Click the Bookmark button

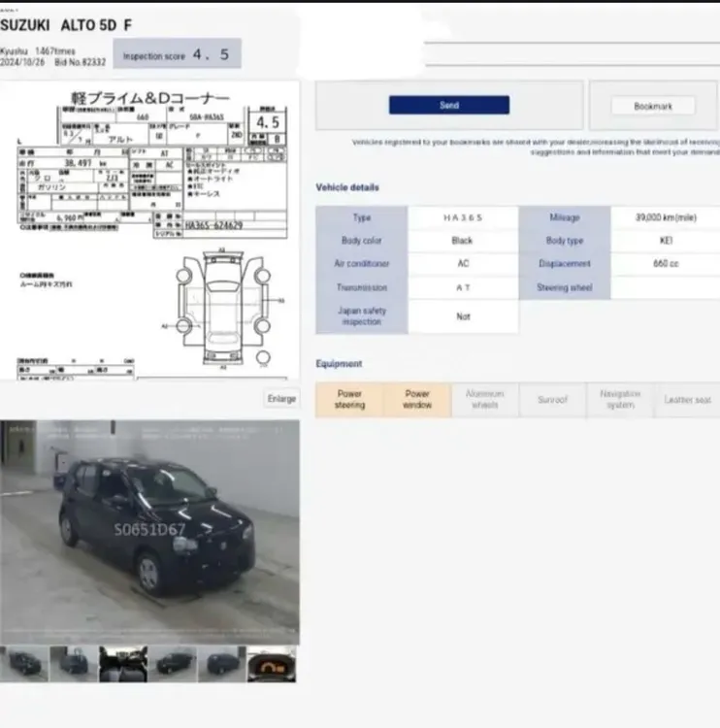(x=653, y=106)
